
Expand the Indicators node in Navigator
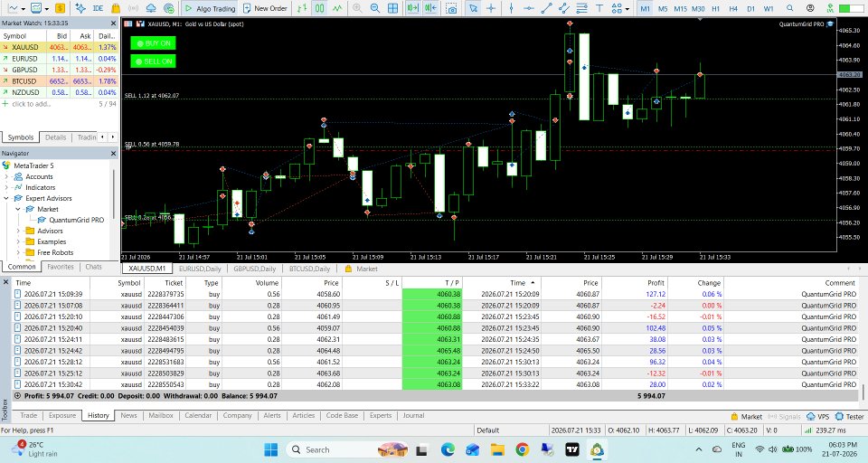(6, 187)
